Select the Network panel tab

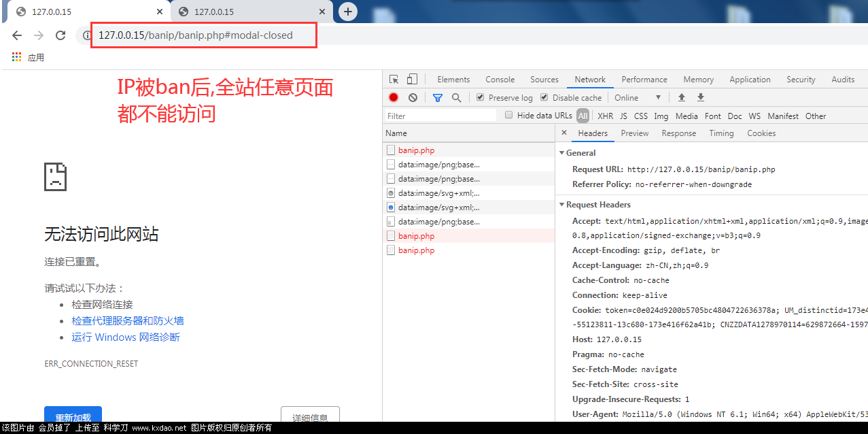coord(590,80)
